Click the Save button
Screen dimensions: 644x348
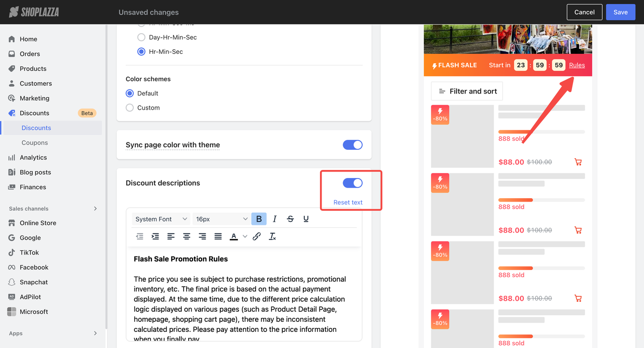click(x=620, y=12)
